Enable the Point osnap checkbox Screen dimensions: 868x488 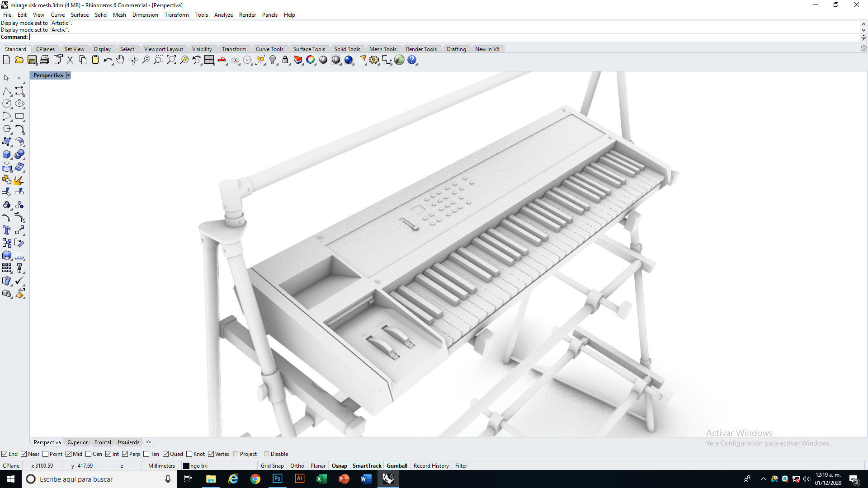(45, 454)
